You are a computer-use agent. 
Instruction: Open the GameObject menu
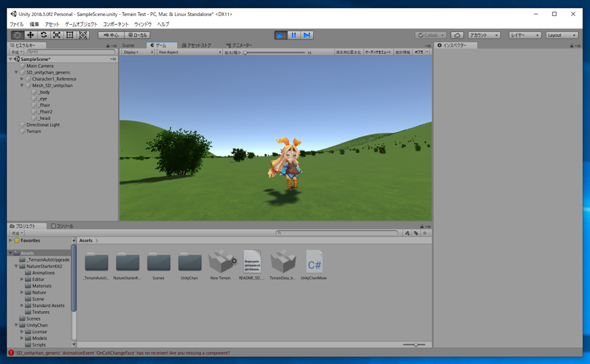[81, 24]
